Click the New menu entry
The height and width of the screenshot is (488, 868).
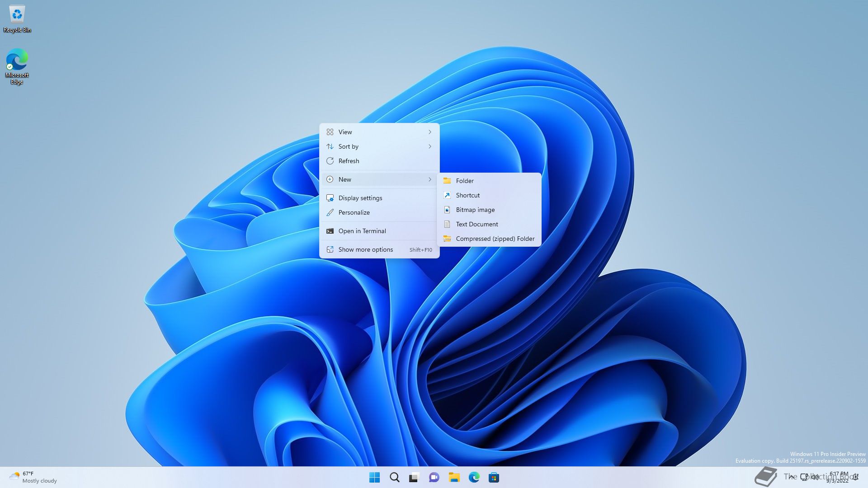click(x=379, y=179)
